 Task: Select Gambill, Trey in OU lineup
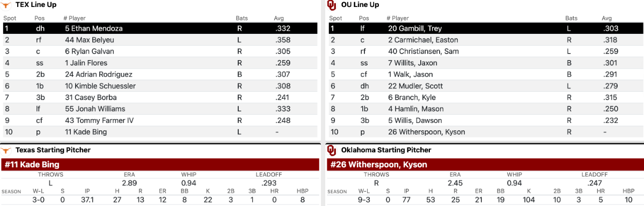486,28
